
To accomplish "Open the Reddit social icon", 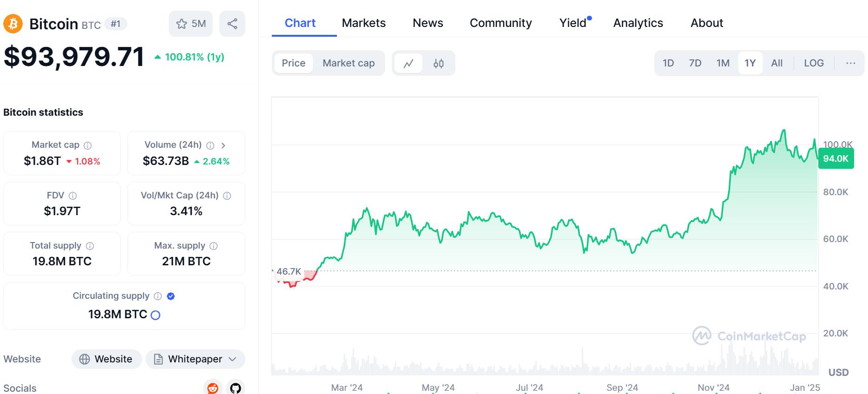I will 213,387.
